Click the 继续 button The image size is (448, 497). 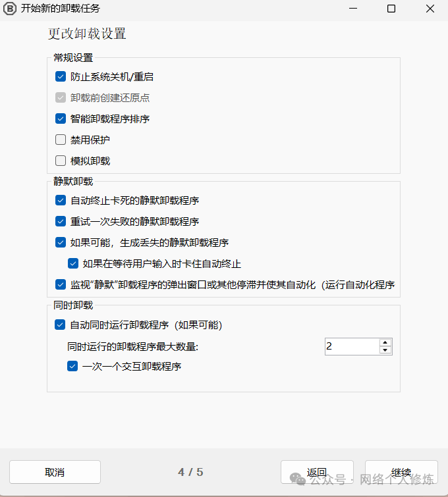401,472
